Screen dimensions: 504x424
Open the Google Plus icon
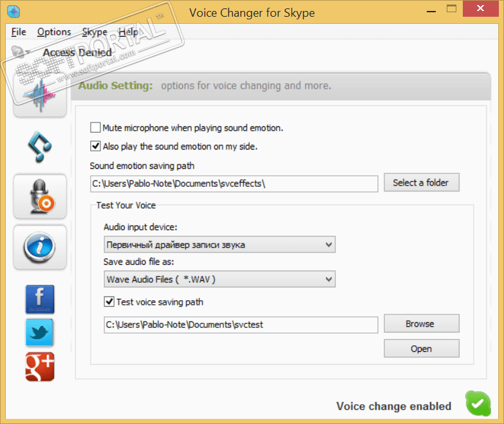[40, 367]
